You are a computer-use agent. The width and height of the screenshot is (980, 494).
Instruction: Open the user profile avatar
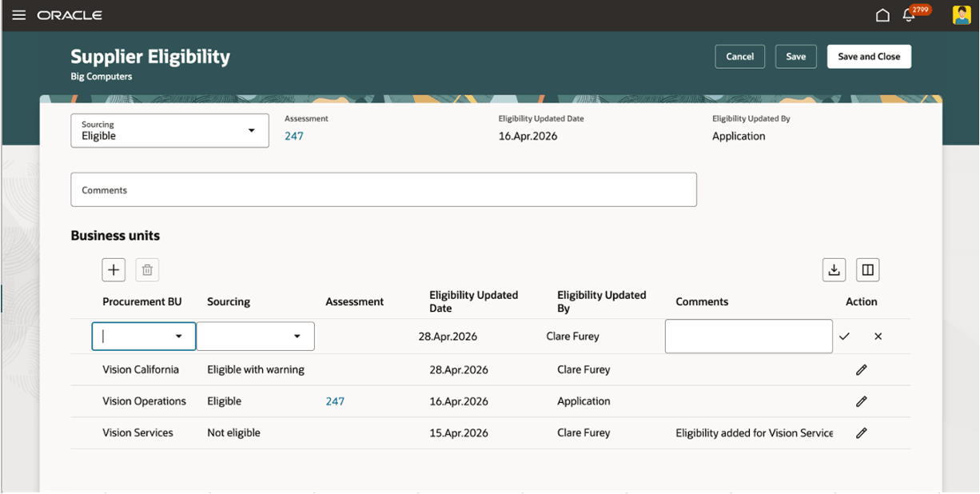(962, 15)
